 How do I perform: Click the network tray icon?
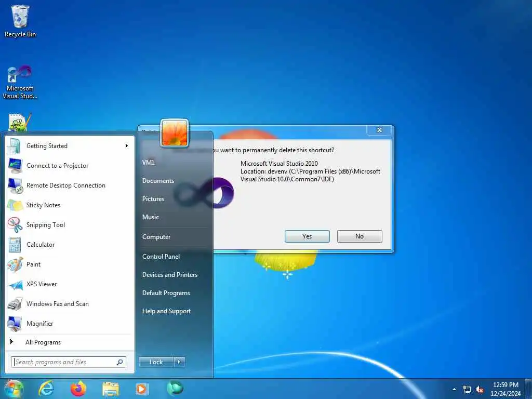coord(467,390)
